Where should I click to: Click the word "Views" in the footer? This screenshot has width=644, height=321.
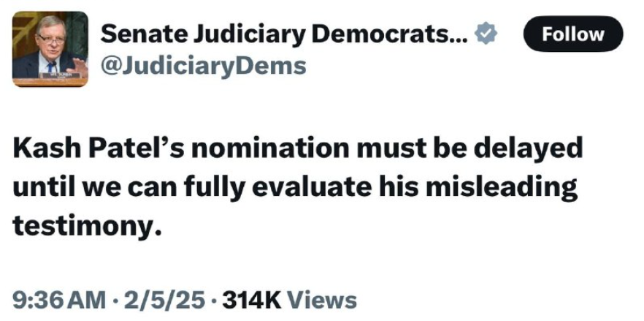coord(321,300)
